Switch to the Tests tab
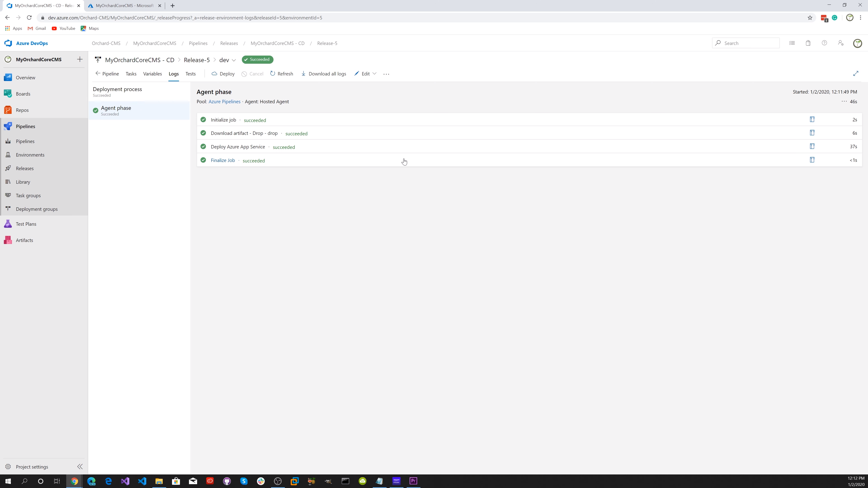868x488 pixels. pyautogui.click(x=190, y=74)
